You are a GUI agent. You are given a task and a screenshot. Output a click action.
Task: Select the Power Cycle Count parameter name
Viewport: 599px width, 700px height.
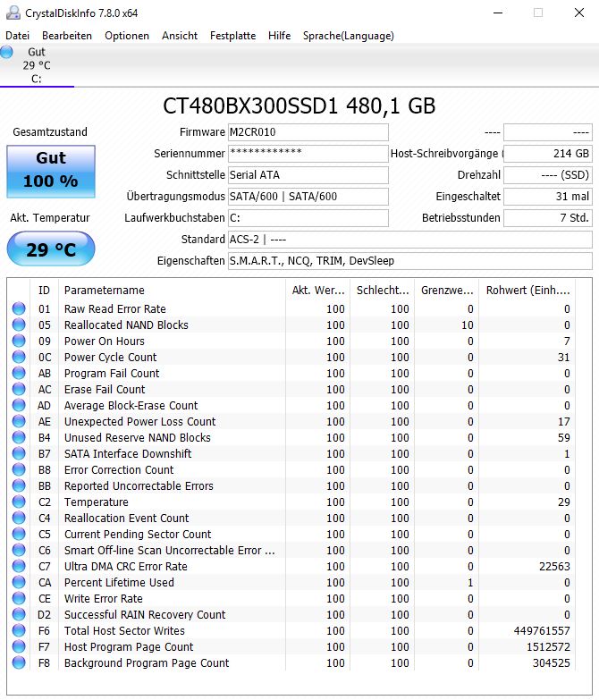(110, 357)
